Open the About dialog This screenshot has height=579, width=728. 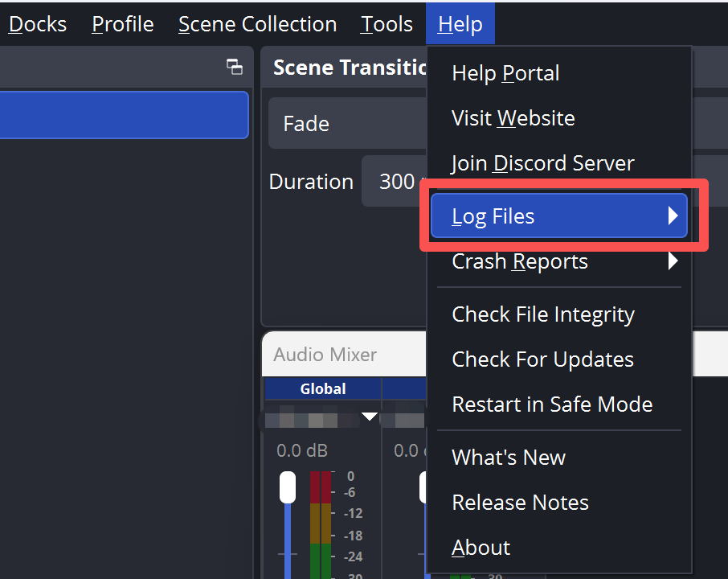coord(559,548)
